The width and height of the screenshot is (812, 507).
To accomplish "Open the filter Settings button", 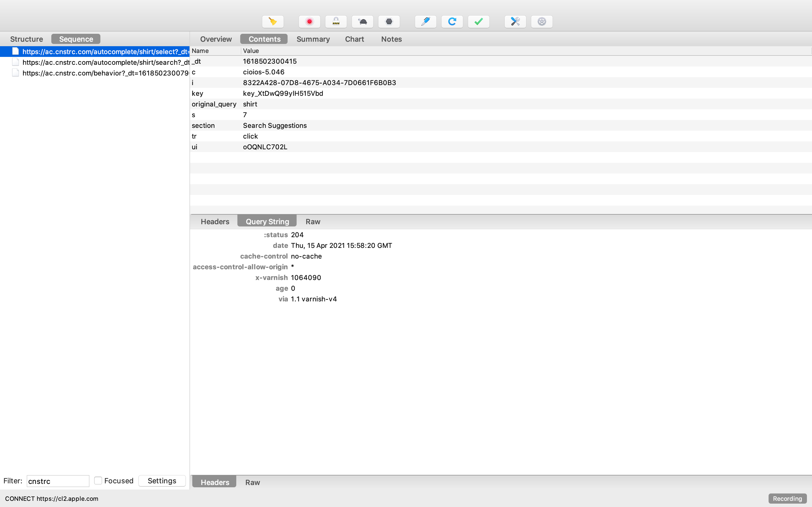I will click(162, 481).
